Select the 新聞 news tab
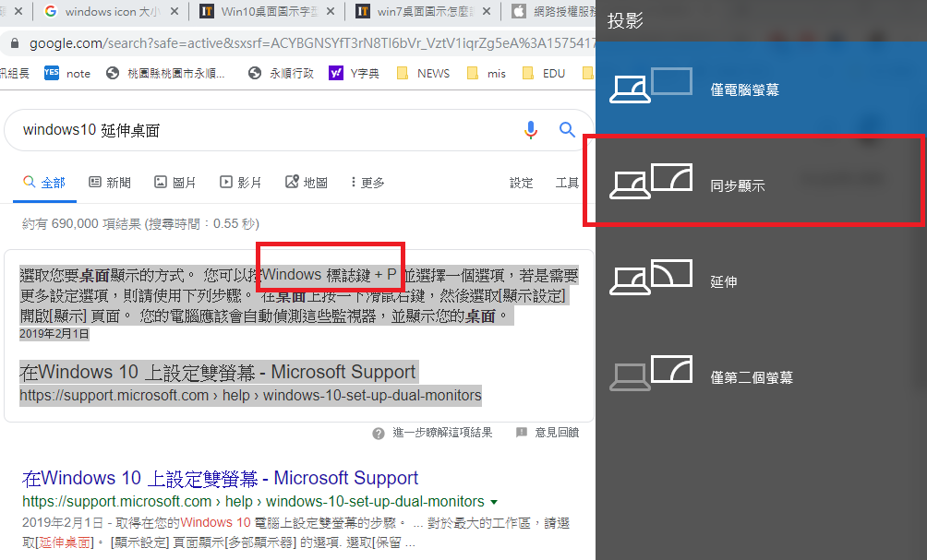 coord(110,183)
